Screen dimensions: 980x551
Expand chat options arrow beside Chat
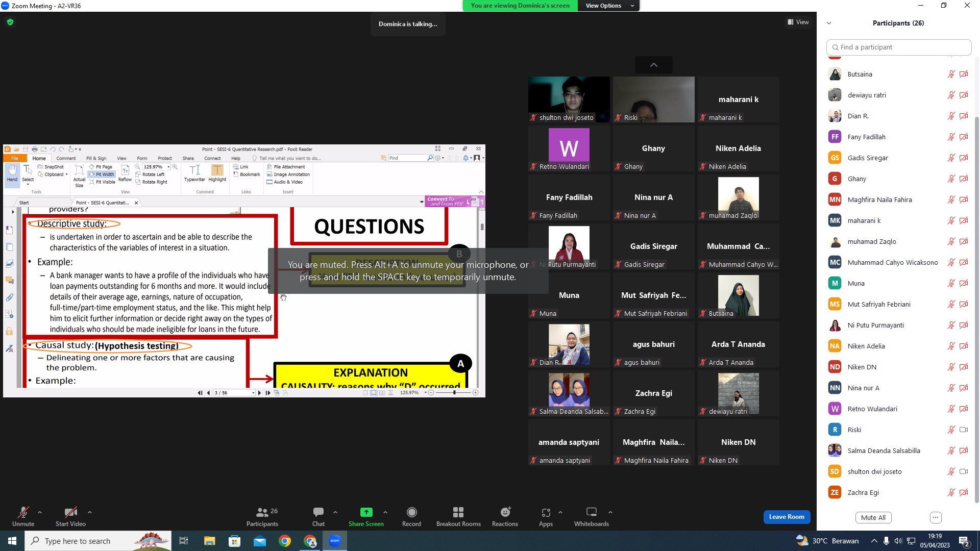(x=335, y=512)
